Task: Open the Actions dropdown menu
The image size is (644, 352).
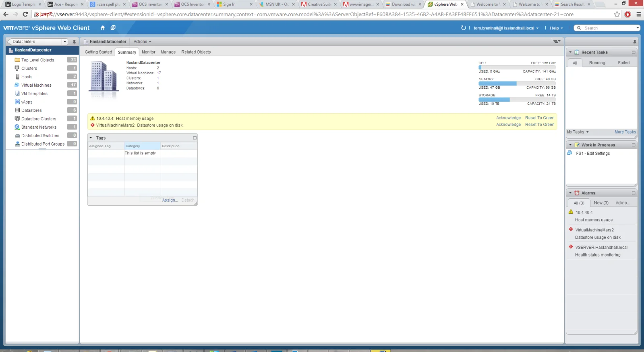Action: tap(143, 42)
